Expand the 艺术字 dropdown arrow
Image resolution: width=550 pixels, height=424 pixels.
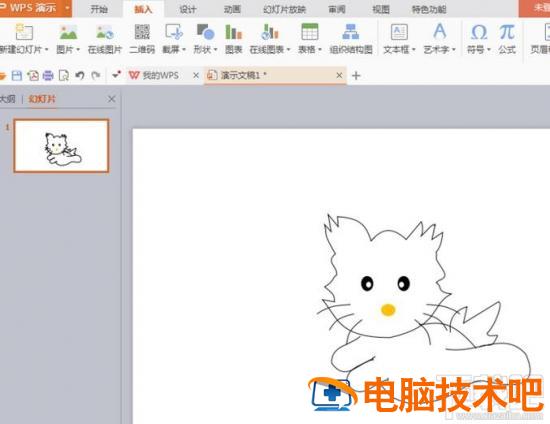coord(454,50)
